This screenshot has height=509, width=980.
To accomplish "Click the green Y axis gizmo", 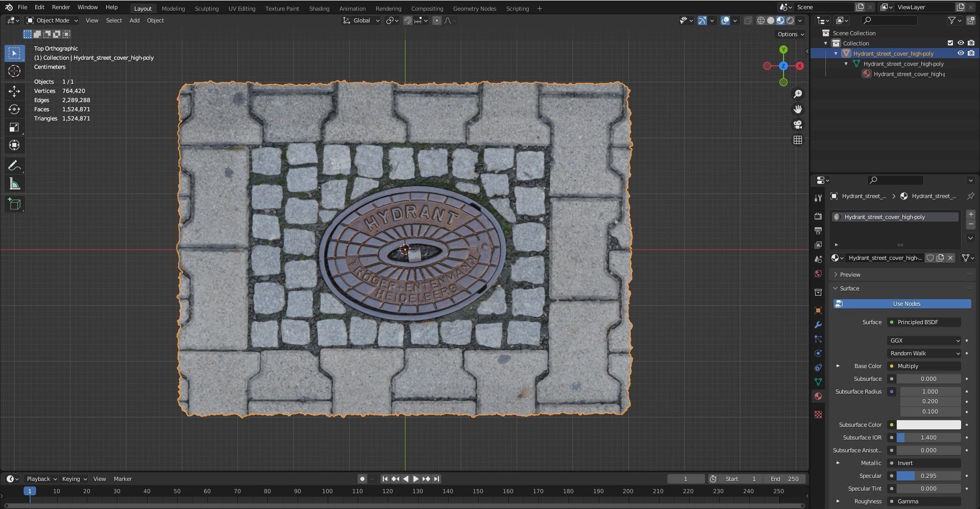I will tap(783, 50).
